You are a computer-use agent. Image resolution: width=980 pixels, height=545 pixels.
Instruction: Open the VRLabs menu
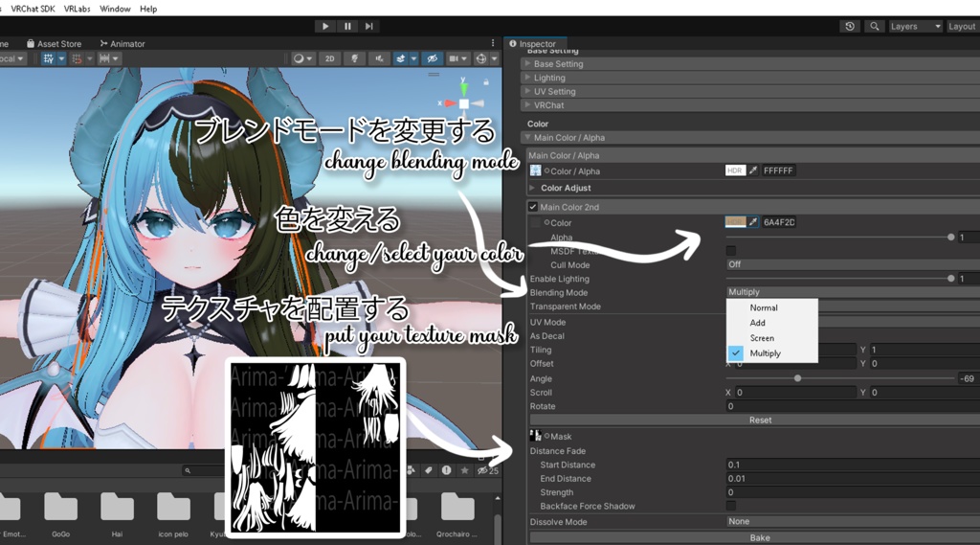77,9
